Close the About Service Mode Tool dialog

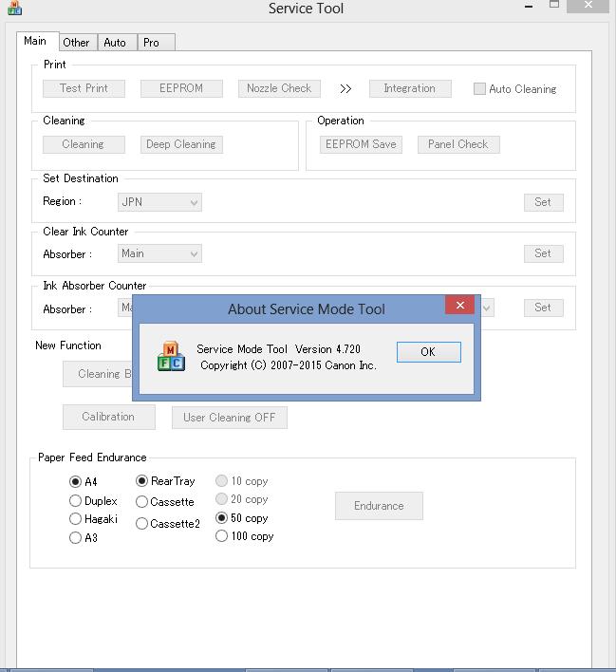(460, 305)
